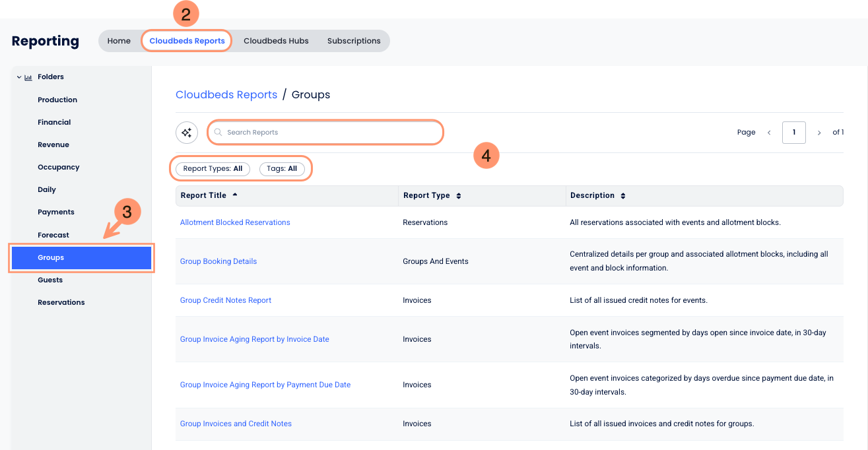Select the Reservations folder

tap(61, 302)
